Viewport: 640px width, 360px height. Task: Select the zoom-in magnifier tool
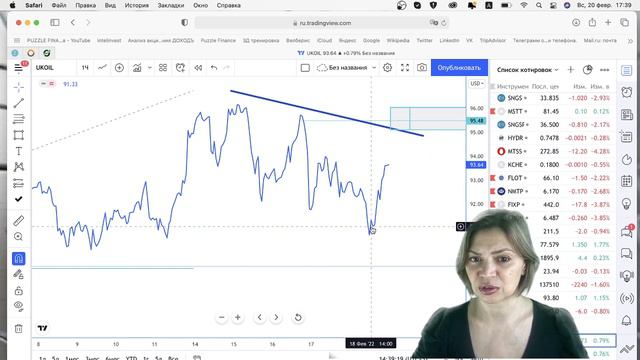click(x=18, y=237)
